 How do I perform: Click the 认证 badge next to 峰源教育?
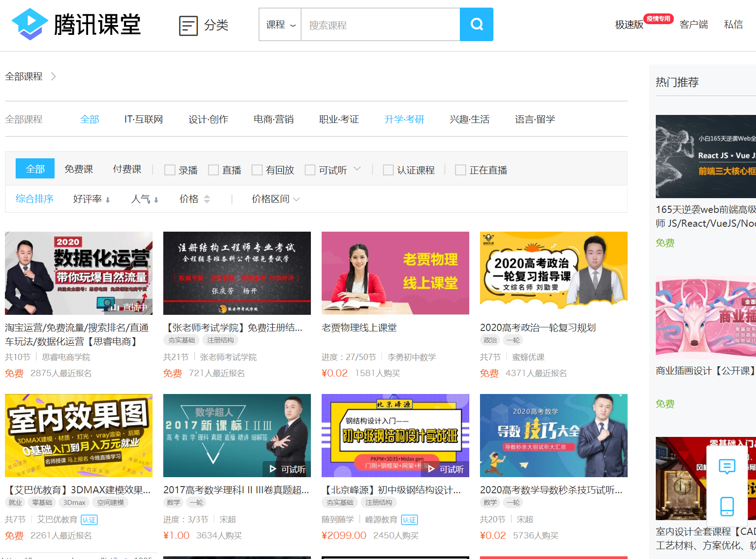point(409,520)
